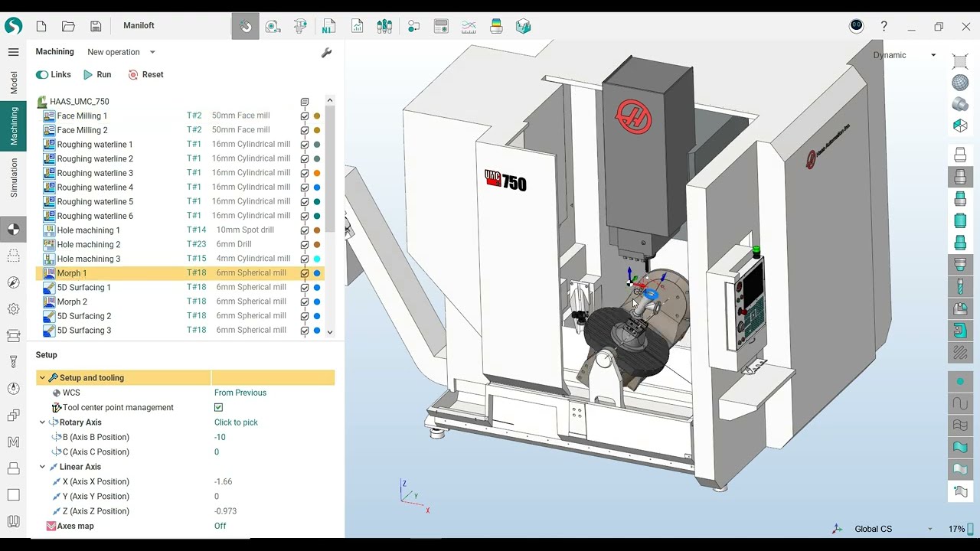The width and height of the screenshot is (980, 551).
Task: Open the NC code file icon
Action: (328, 26)
